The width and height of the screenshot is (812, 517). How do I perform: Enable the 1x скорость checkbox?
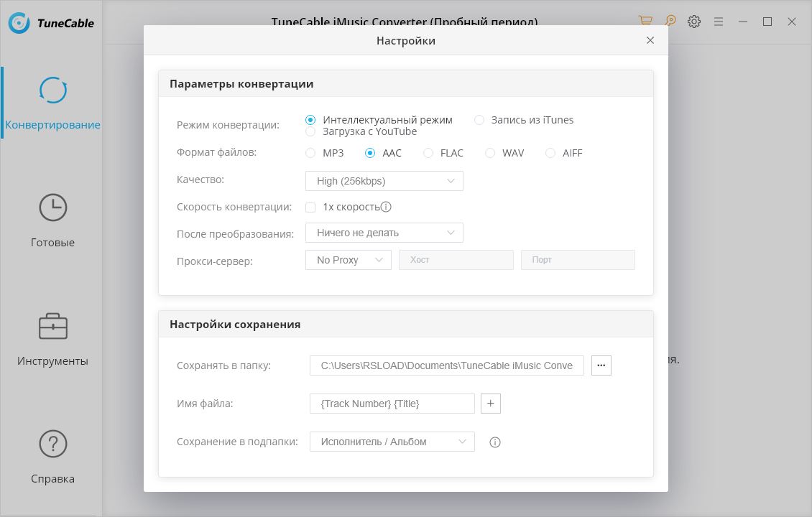310,207
